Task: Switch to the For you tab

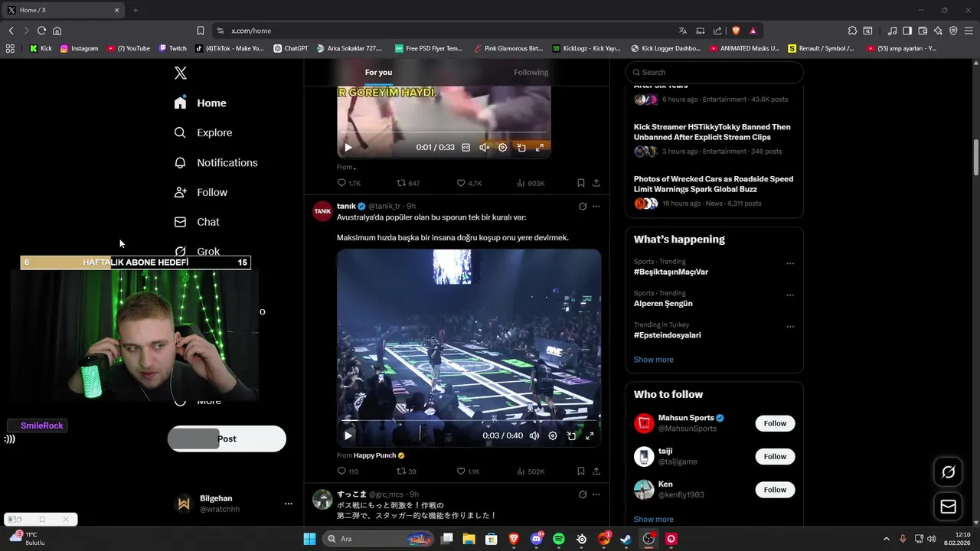Action: [x=378, y=72]
